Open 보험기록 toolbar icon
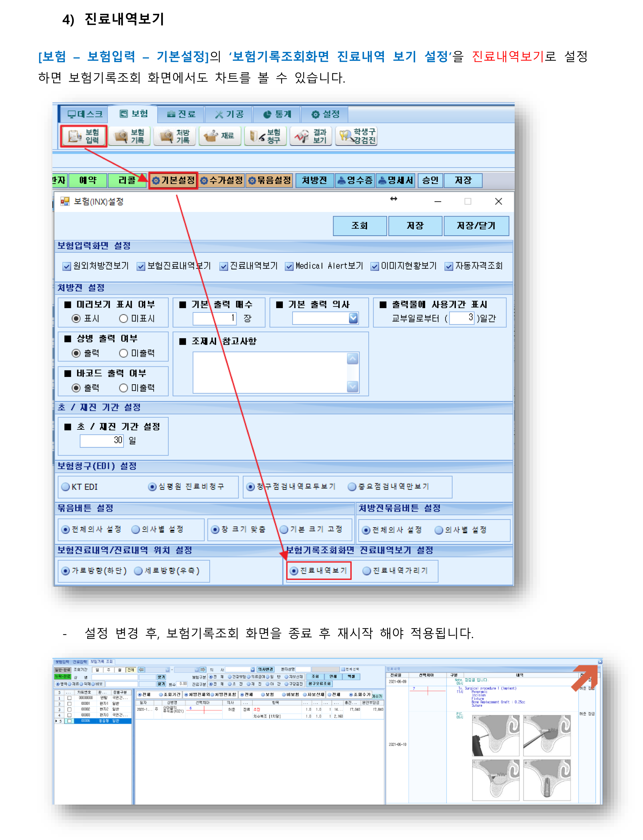 pyautogui.click(x=130, y=136)
